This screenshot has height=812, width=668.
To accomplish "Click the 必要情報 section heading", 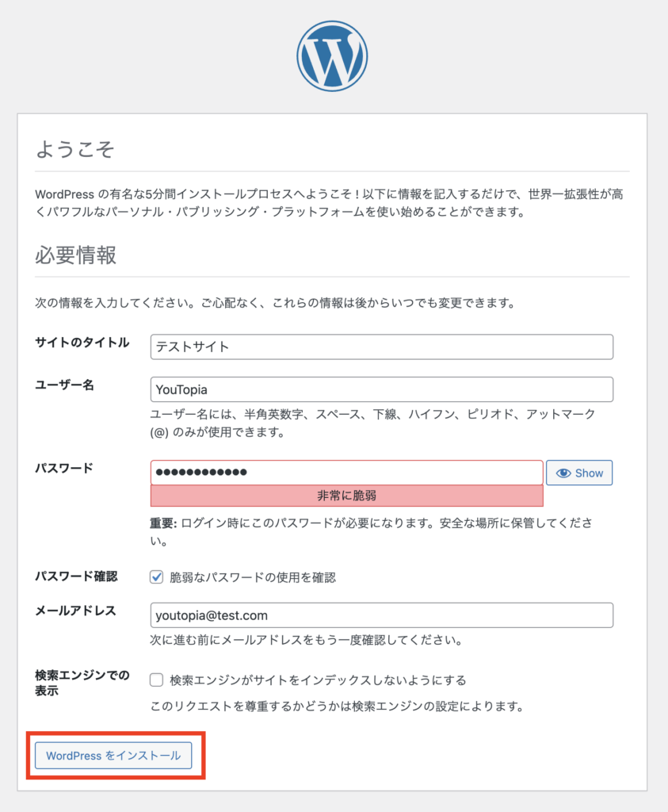I will [75, 255].
